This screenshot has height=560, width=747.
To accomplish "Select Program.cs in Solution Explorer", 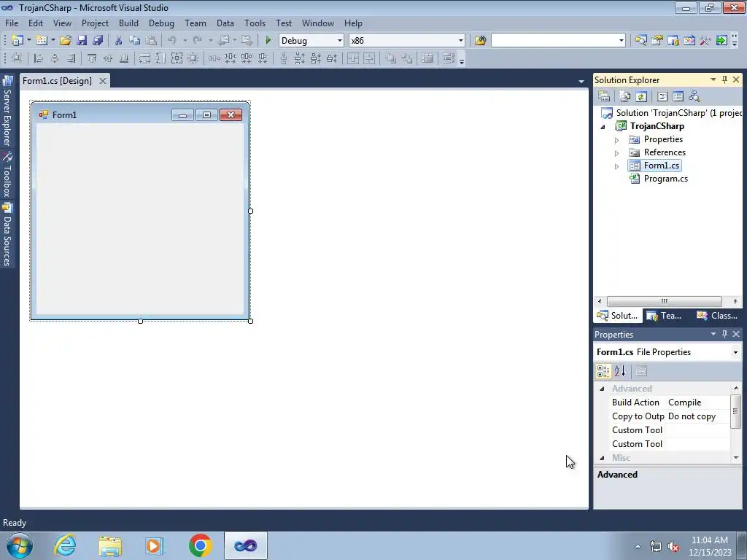I will tap(665, 179).
